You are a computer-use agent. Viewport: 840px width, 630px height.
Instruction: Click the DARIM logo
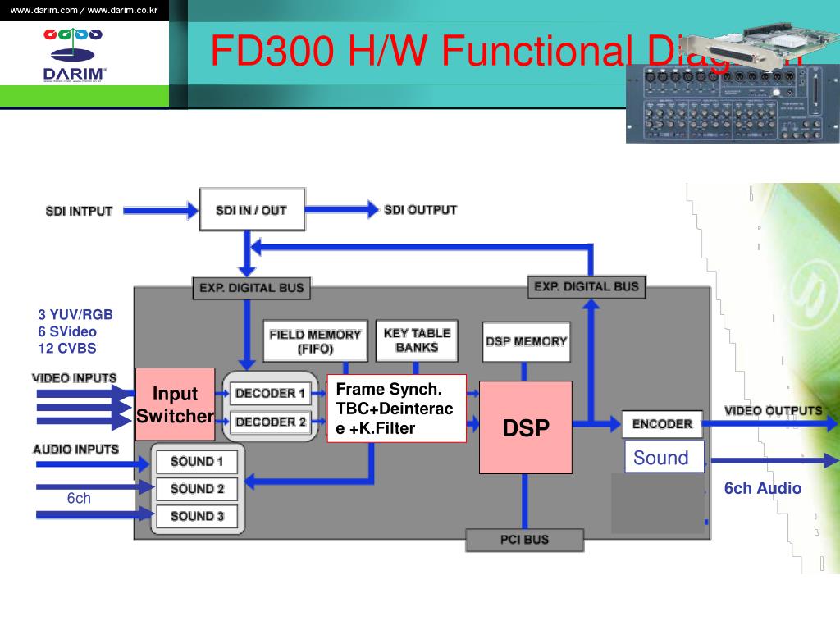point(74,56)
